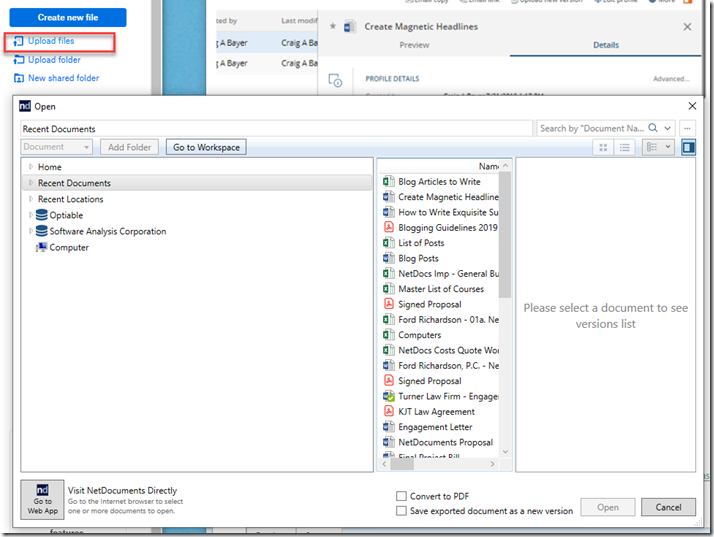Open the search options dropdown arrow
Image resolution: width=714 pixels, height=537 pixels.
pyautogui.click(x=668, y=128)
